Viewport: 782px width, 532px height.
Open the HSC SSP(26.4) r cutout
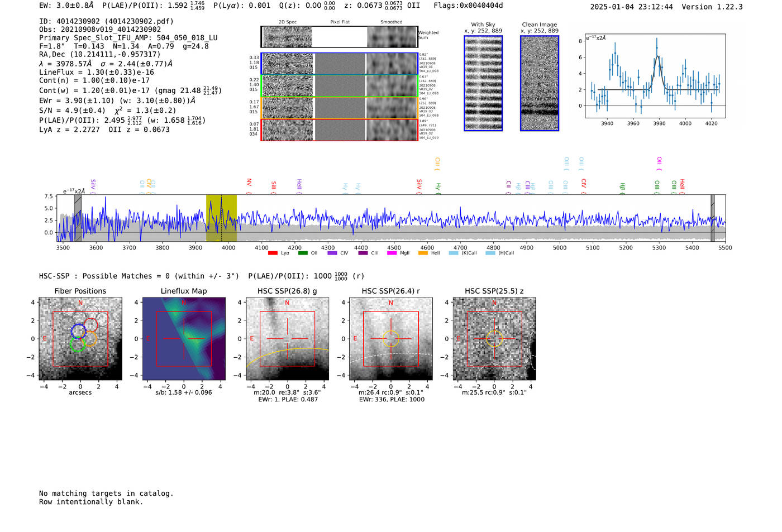pyautogui.click(x=390, y=339)
